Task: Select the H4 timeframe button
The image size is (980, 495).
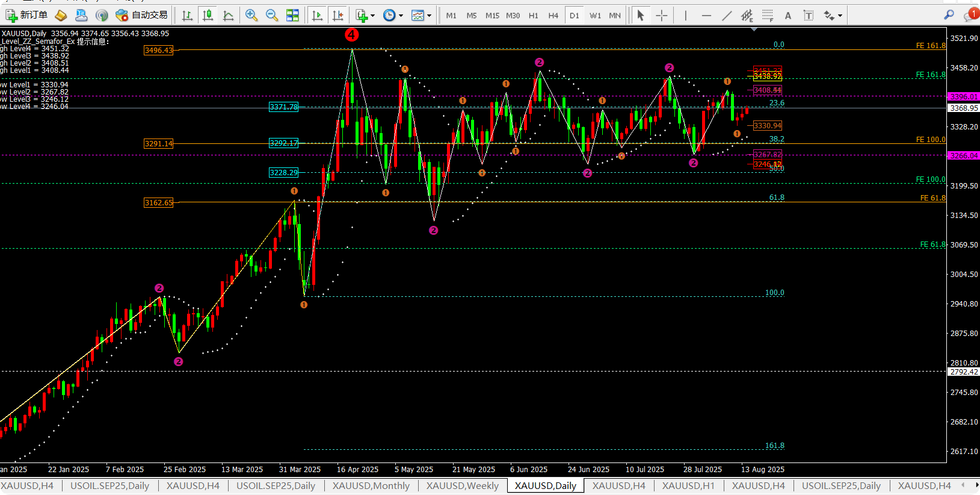Action: (x=553, y=15)
